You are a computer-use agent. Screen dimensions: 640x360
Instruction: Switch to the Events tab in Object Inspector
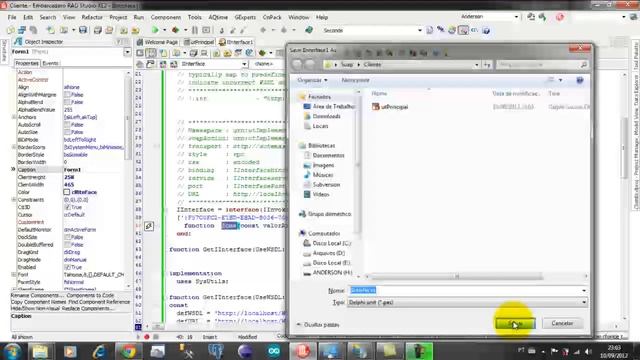click(x=50, y=63)
